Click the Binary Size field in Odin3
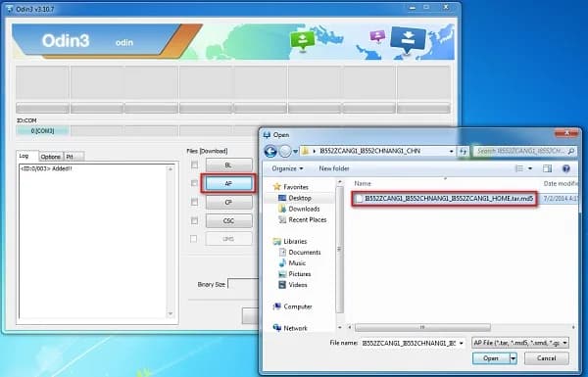Screen dimensions: 588x377 243,284
